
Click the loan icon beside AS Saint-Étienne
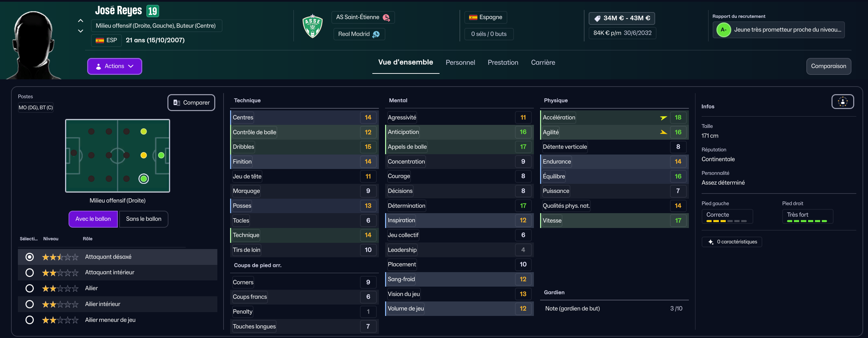click(x=386, y=18)
